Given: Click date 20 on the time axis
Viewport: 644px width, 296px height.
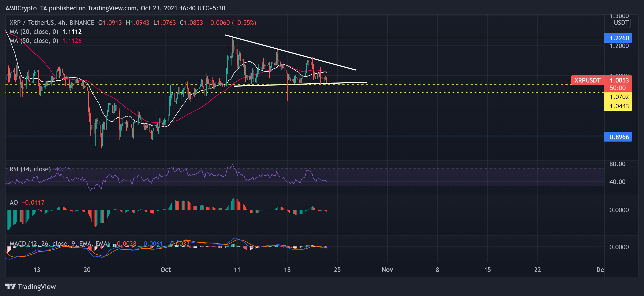Looking at the screenshot, I should [87, 270].
